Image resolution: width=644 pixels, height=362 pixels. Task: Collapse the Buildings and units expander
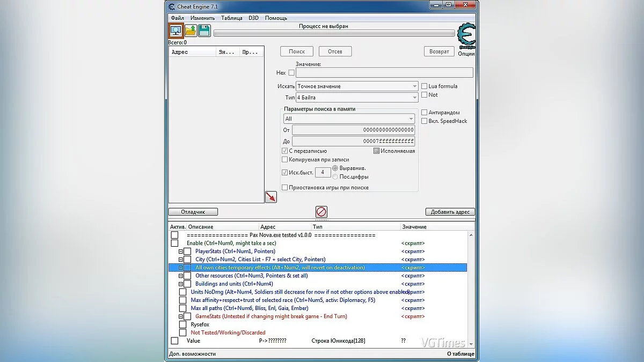[x=181, y=284]
